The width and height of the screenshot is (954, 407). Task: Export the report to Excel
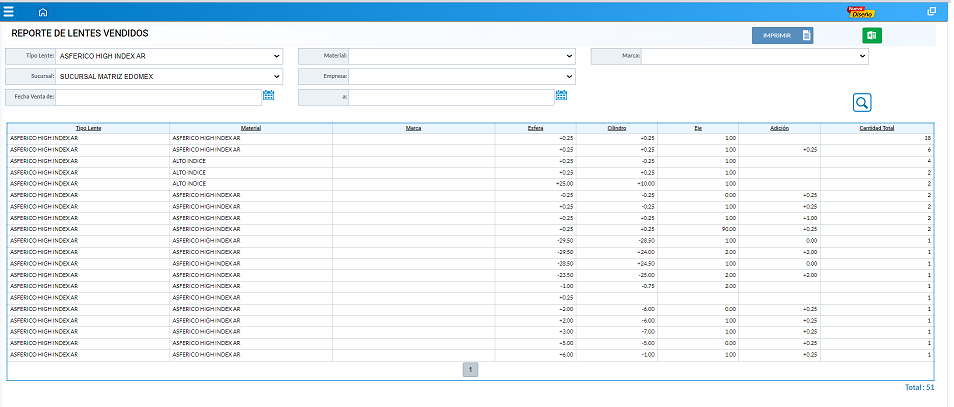(x=871, y=36)
